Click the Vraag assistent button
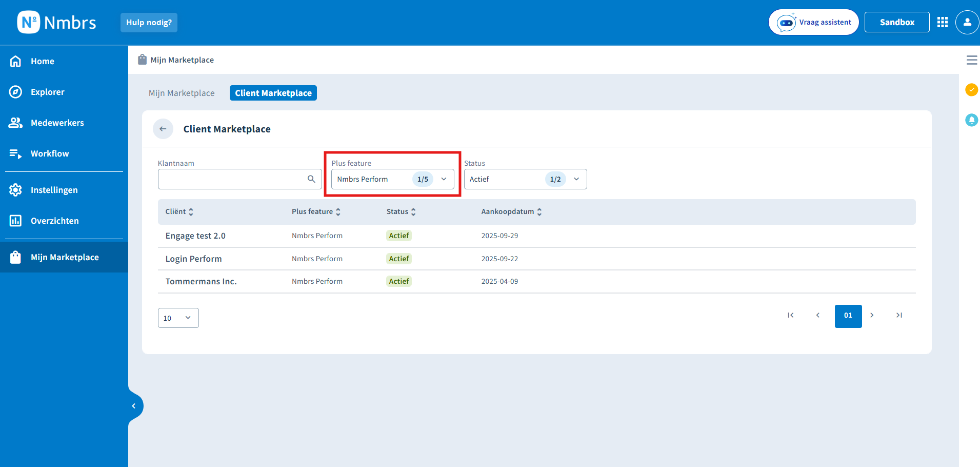Image resolution: width=980 pixels, height=467 pixels. click(813, 22)
